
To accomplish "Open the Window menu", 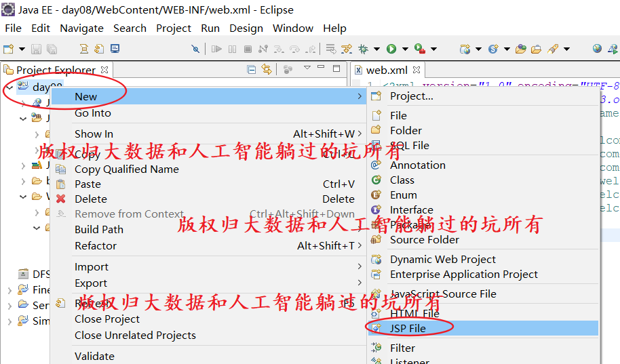I will pos(293,28).
